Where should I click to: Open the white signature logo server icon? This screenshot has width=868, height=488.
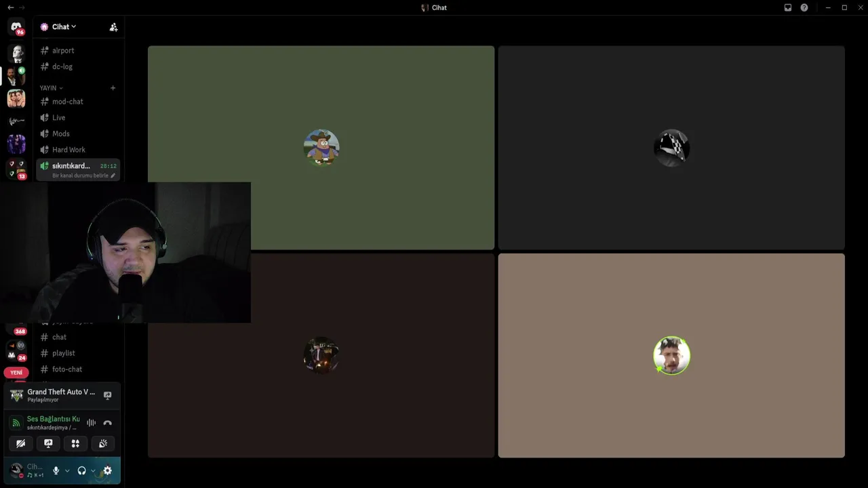tap(16, 121)
